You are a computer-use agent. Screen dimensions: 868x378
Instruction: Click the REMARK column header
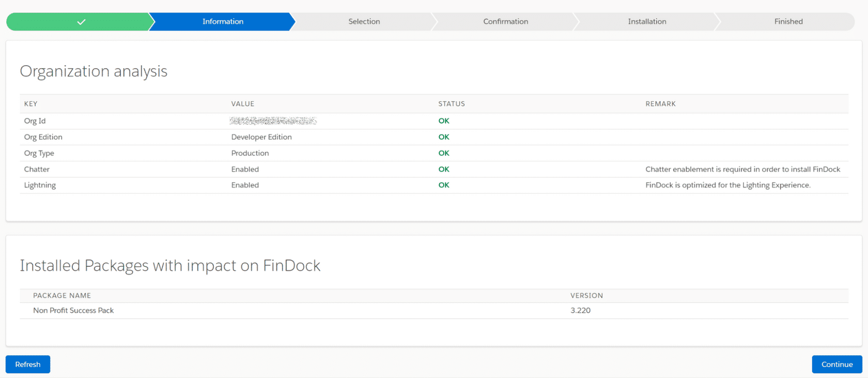pyautogui.click(x=660, y=104)
